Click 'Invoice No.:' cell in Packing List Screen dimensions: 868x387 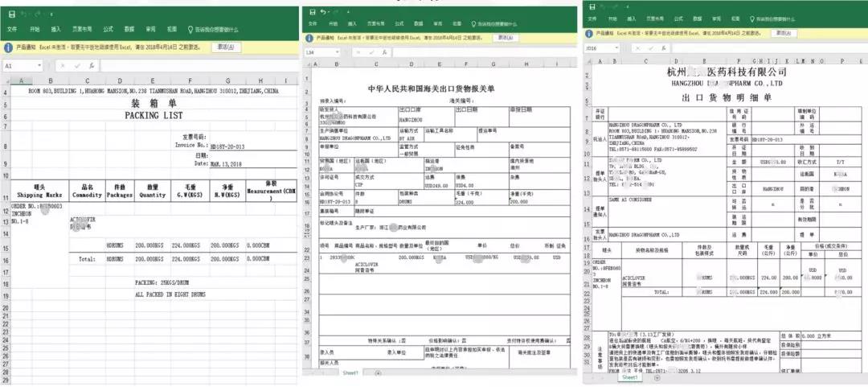[191, 146]
